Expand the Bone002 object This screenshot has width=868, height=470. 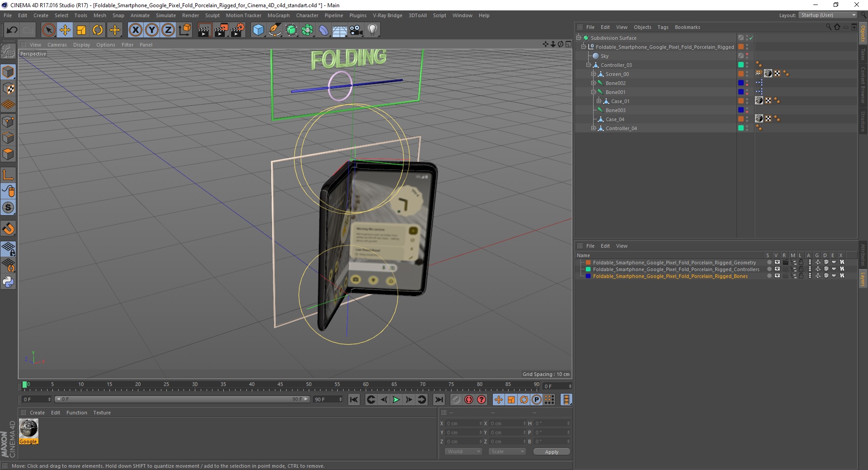pos(594,83)
